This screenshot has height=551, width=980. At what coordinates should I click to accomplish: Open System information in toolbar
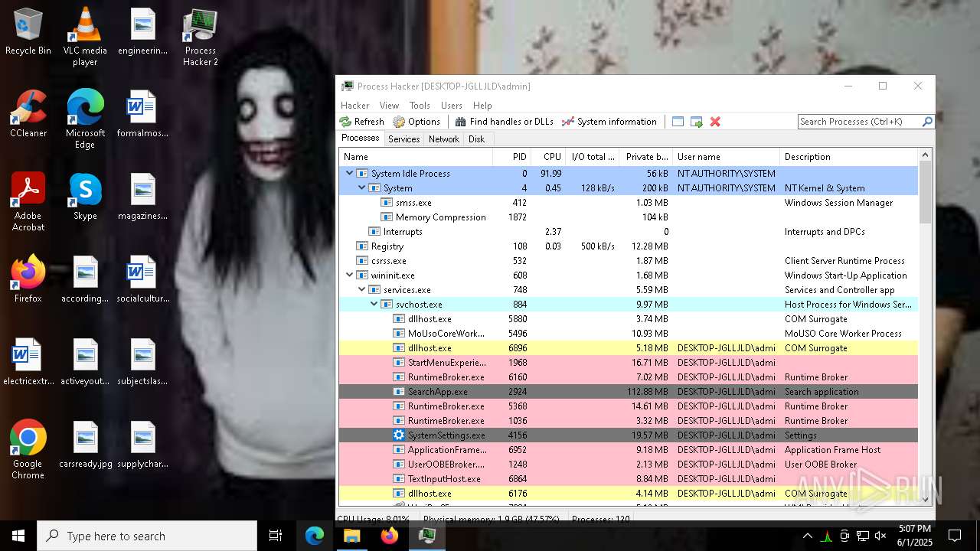tap(609, 122)
